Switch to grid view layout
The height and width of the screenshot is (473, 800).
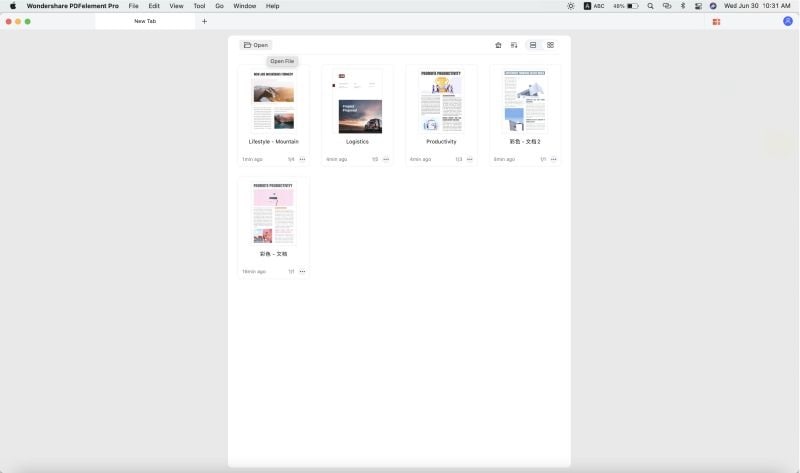551,45
